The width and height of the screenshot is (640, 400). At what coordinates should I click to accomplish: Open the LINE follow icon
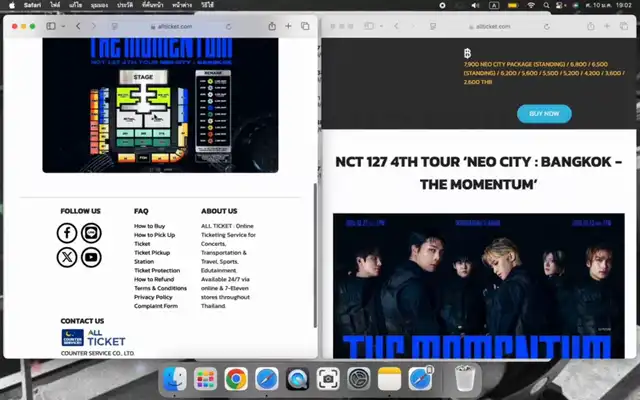point(92,233)
